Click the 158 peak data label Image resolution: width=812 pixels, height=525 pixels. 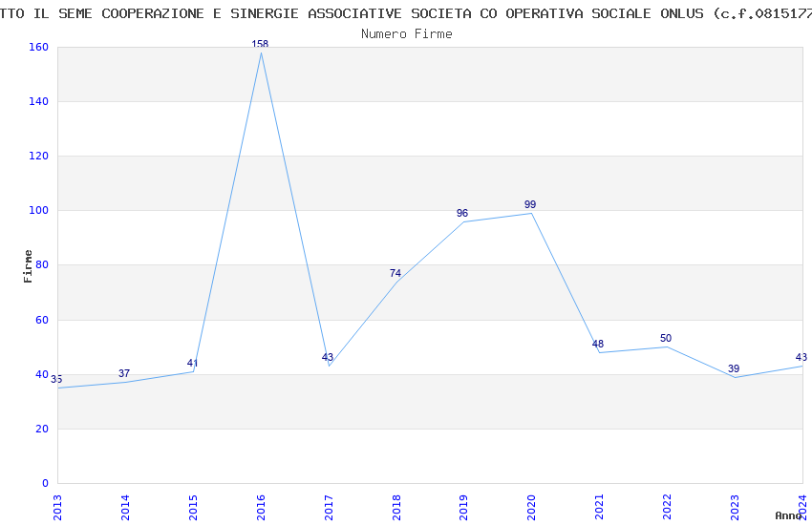pos(260,44)
